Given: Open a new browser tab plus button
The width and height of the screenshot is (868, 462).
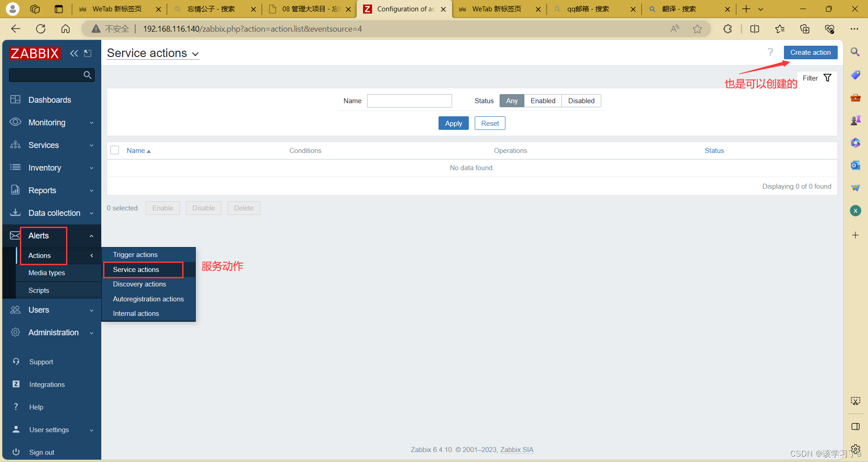Looking at the screenshot, I should pos(746,9).
